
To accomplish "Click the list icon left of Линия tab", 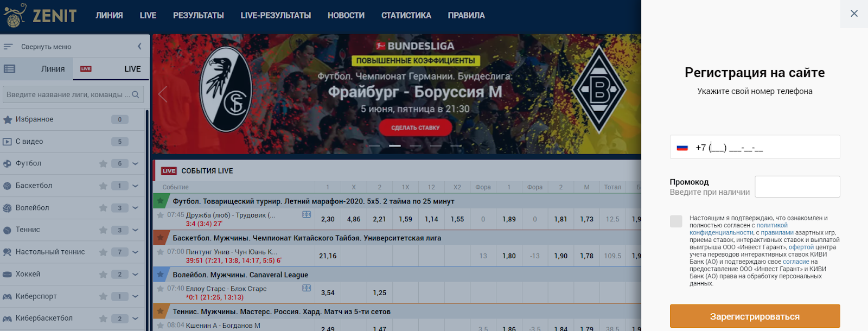I will pos(9,69).
